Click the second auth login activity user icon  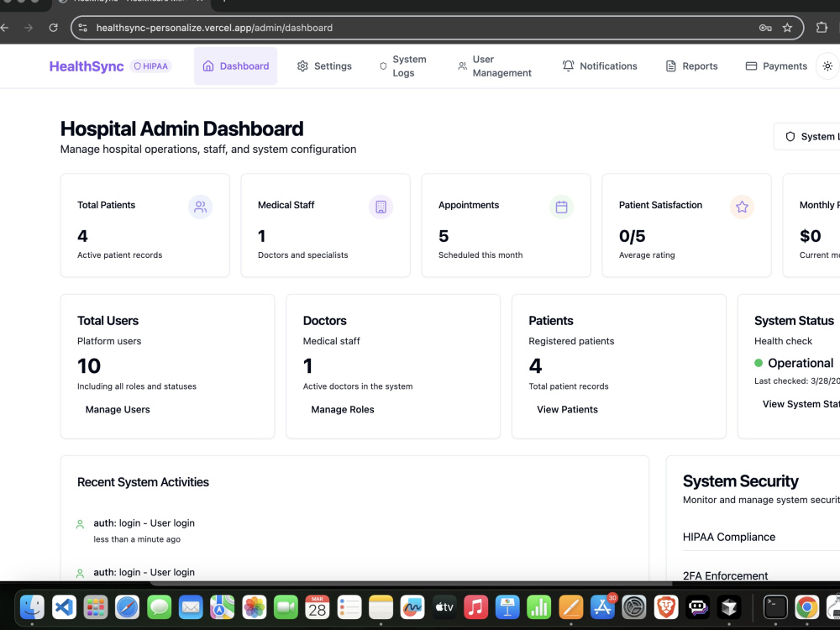80,574
